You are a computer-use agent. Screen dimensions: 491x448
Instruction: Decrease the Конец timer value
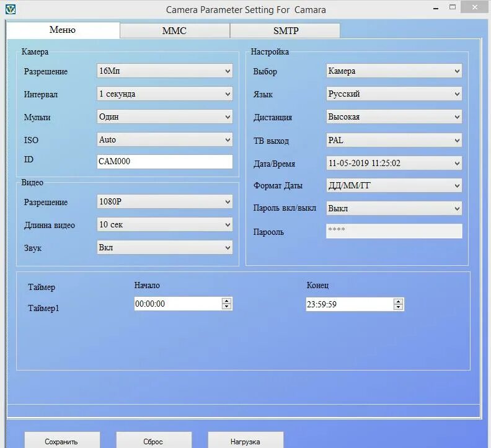(398, 307)
